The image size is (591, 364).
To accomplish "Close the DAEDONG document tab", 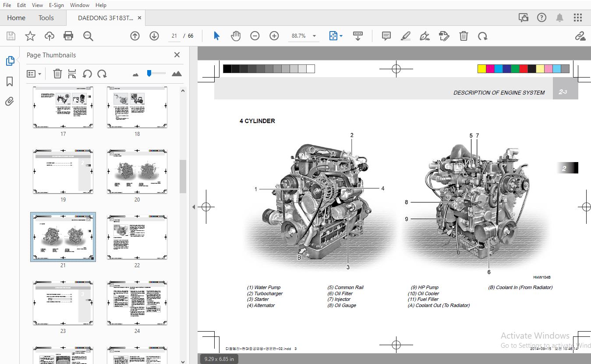I will pyautogui.click(x=140, y=18).
